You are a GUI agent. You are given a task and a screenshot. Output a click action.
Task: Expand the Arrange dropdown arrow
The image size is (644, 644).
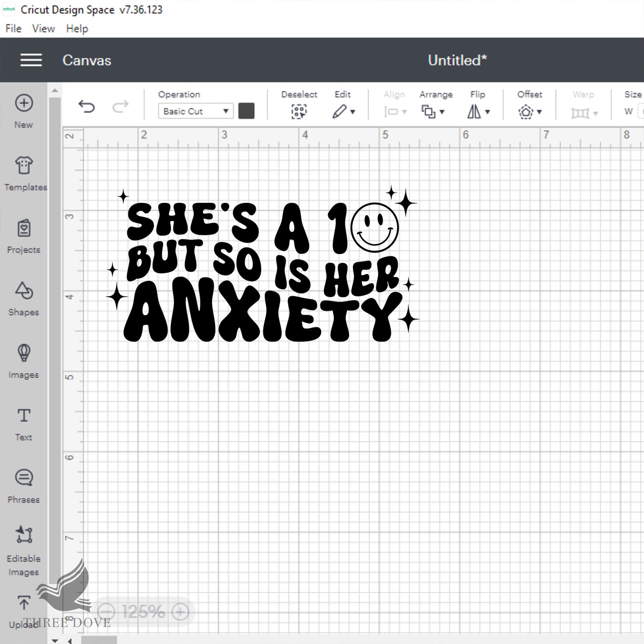coord(442,112)
